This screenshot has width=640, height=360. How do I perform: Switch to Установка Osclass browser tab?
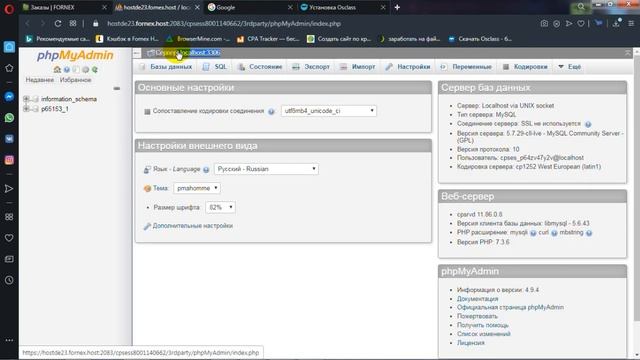(342, 7)
